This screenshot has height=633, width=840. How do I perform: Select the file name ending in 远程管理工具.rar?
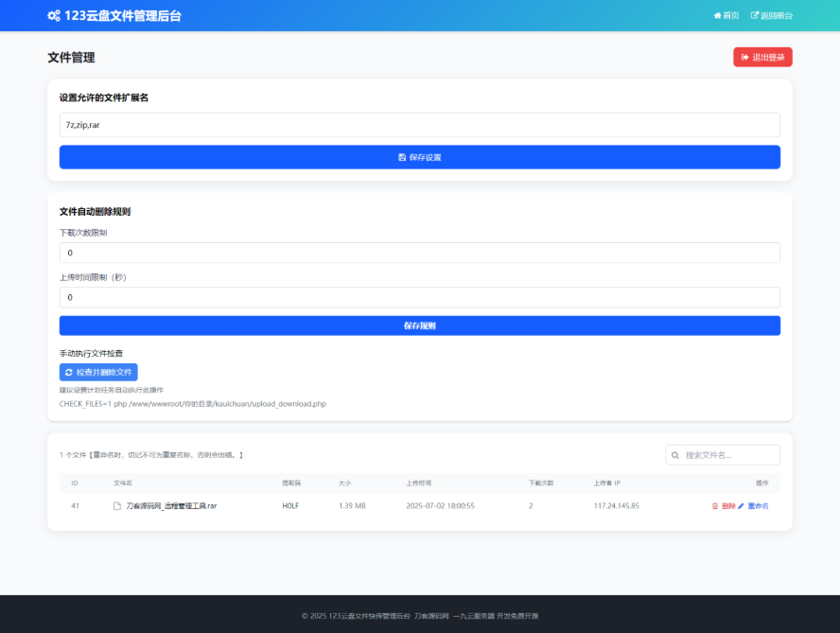pyautogui.click(x=171, y=506)
